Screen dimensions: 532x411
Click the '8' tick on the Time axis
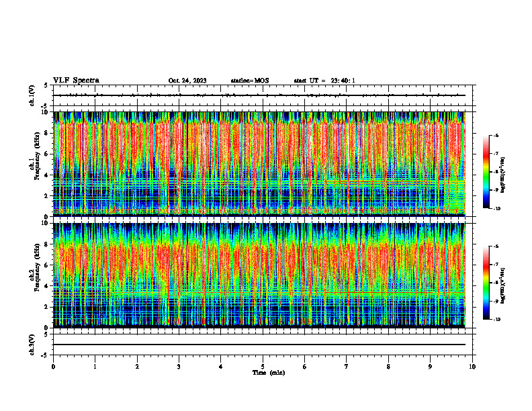click(x=388, y=367)
